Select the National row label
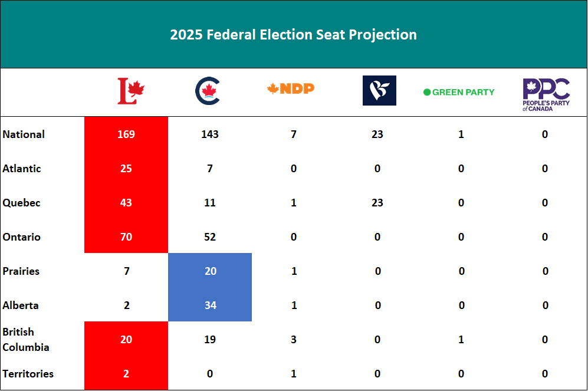 pyautogui.click(x=24, y=134)
